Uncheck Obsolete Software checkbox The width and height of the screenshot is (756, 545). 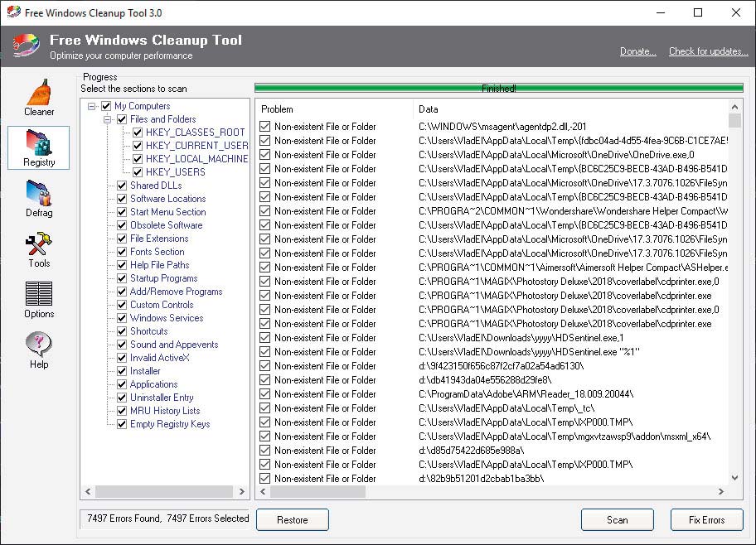[122, 225]
